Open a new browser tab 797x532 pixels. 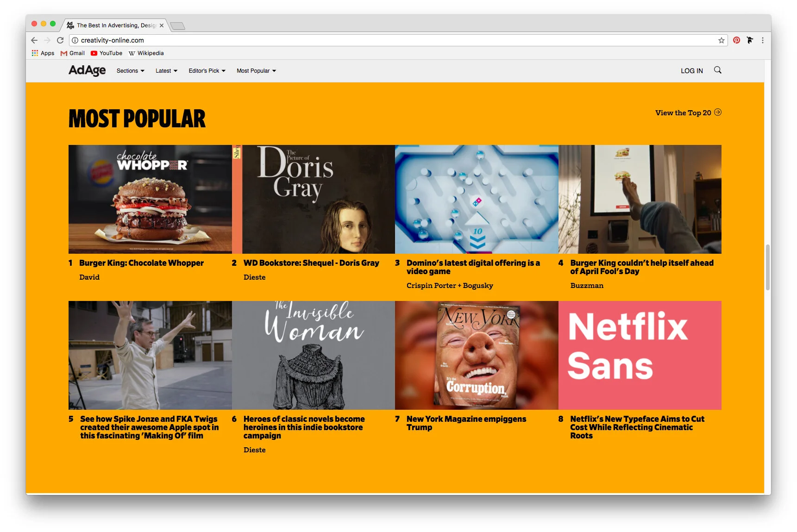point(177,26)
